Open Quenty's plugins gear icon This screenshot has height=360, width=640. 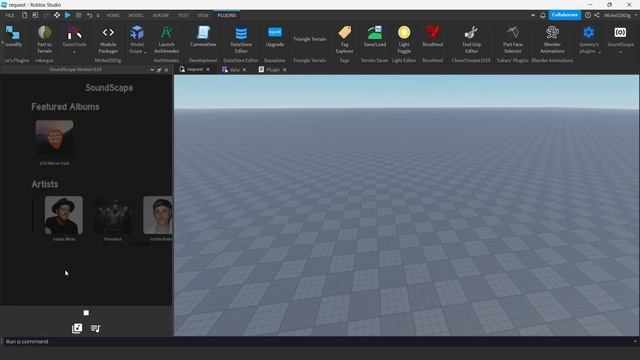tap(589, 33)
